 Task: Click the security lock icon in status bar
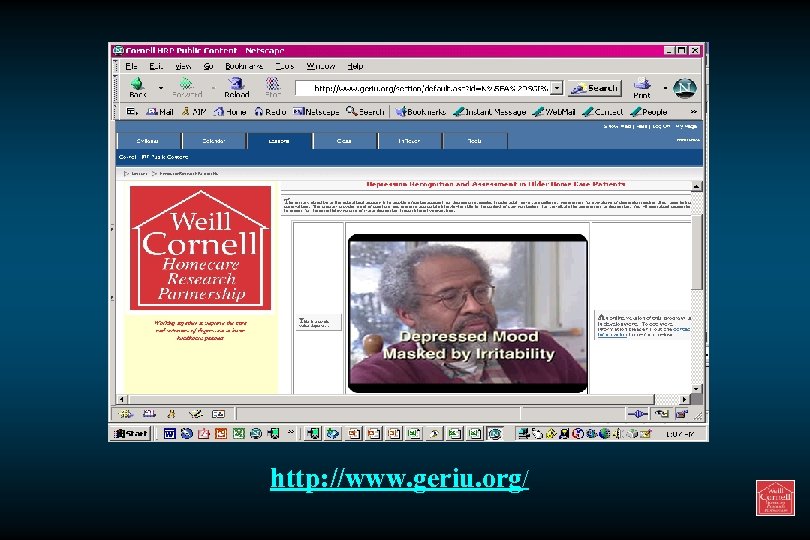coord(681,414)
